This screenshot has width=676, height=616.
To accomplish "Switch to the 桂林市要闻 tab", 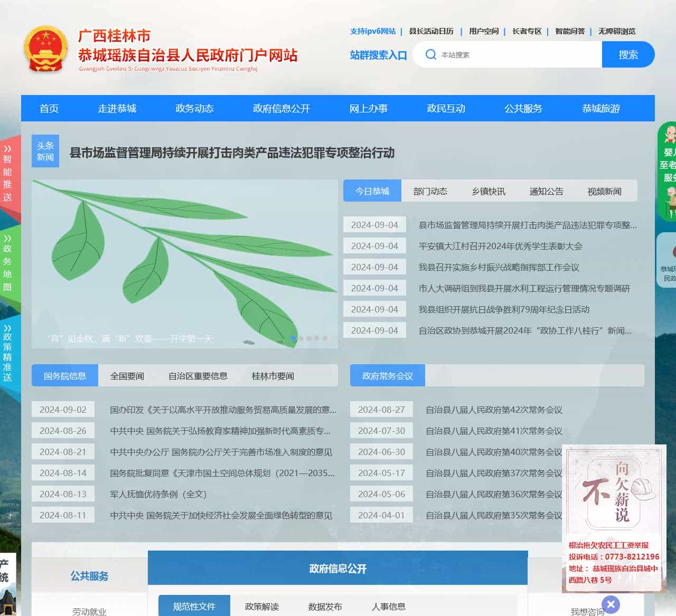I will 271,376.
